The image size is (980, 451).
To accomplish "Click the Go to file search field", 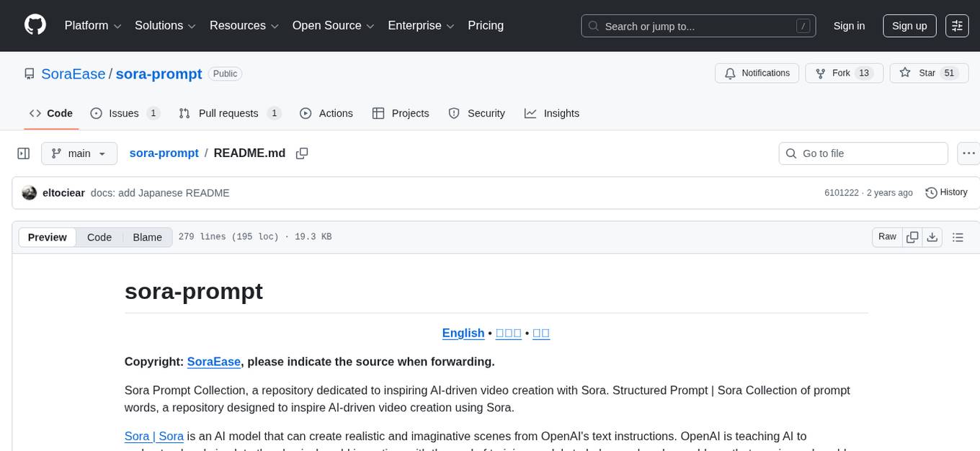I will pos(863,153).
